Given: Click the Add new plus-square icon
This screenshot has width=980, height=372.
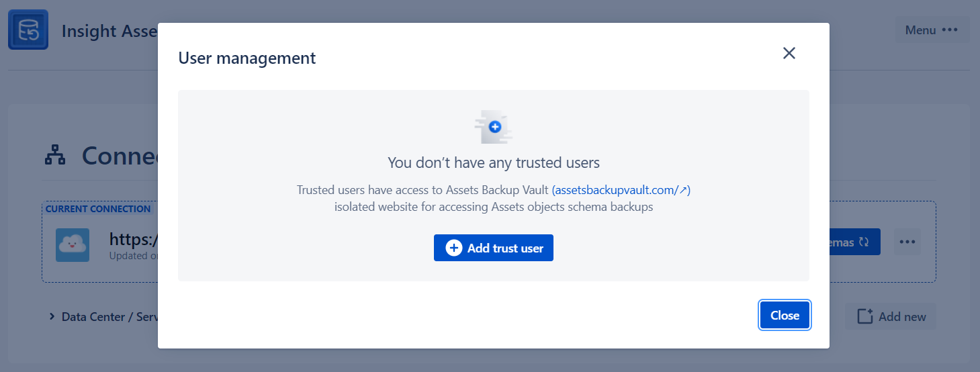Looking at the screenshot, I should (864, 316).
